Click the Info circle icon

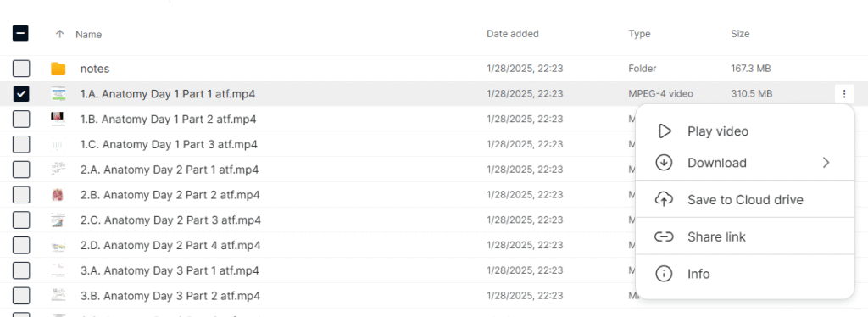click(x=664, y=274)
